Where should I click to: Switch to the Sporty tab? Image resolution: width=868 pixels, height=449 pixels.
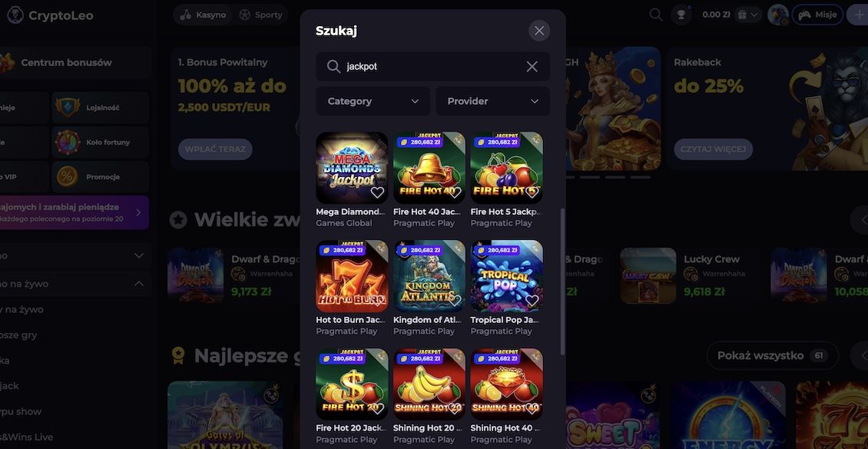pyautogui.click(x=260, y=15)
